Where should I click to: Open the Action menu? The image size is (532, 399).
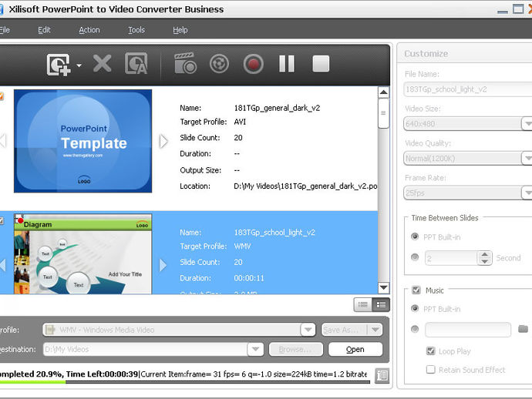click(x=89, y=30)
